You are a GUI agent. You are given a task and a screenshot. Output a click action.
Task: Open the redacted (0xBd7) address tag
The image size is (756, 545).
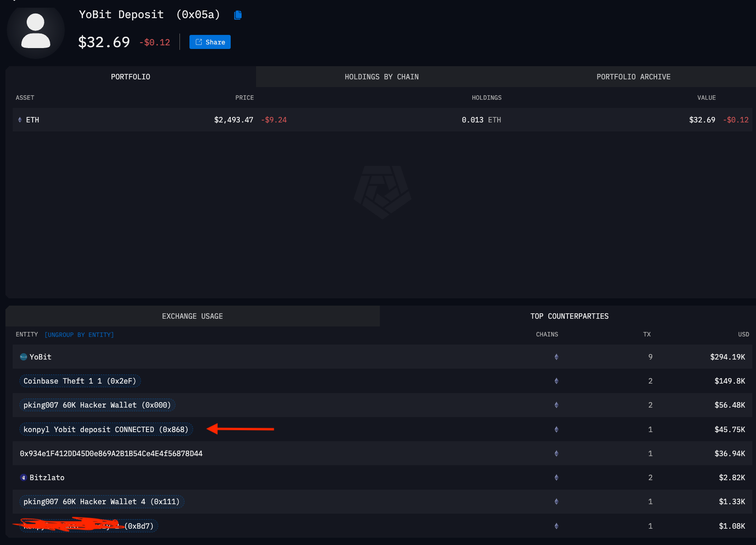tap(89, 526)
